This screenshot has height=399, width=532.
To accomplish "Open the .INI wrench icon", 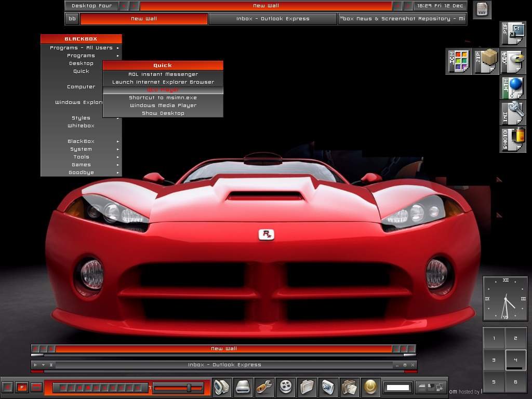I will (x=513, y=113).
